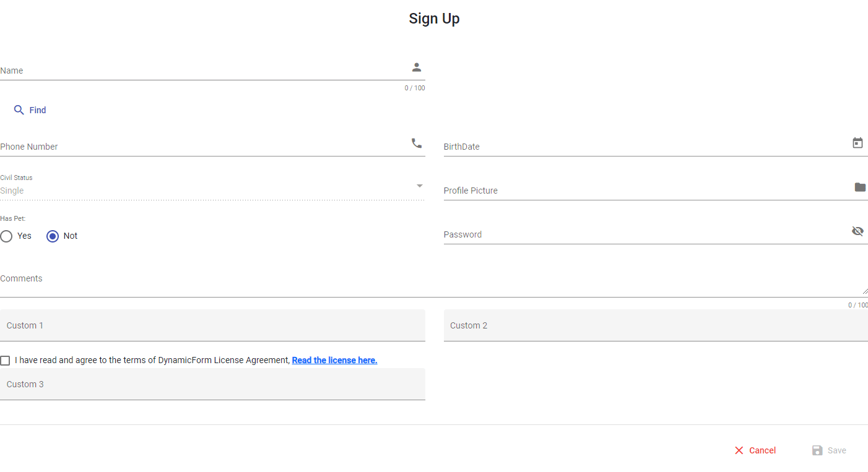Image resolution: width=868 pixels, height=472 pixels.
Task: Grab the Comments textarea resize handle
Action: (x=864, y=291)
